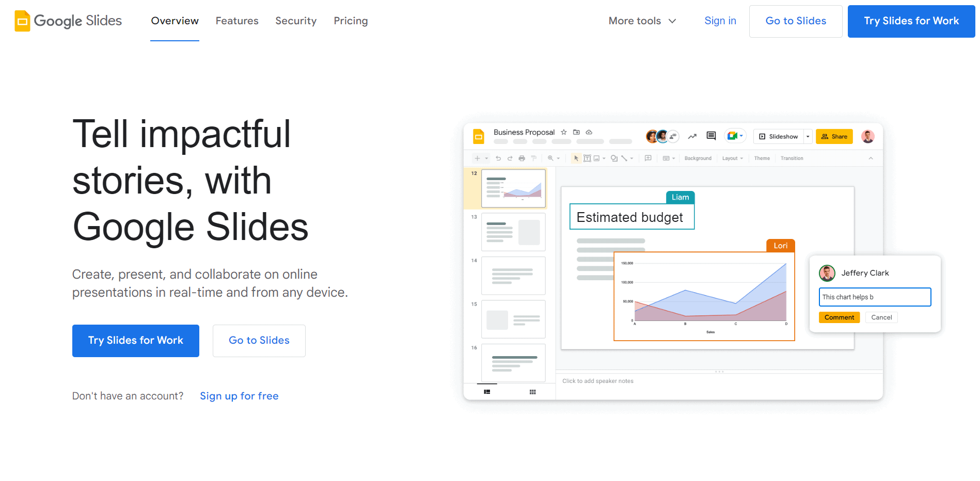Open the Overview tab
The height and width of the screenshot is (481, 980).
pos(175,21)
